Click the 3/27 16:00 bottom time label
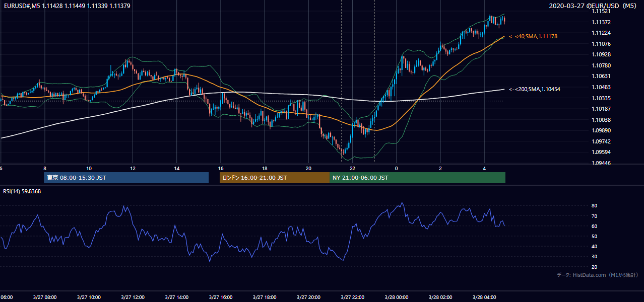644x302 pixels. (221, 297)
